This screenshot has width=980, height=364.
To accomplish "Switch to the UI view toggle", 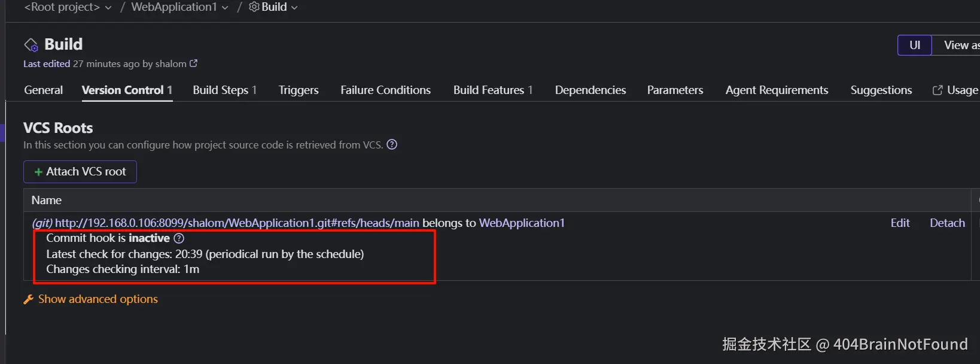I will 914,45.
